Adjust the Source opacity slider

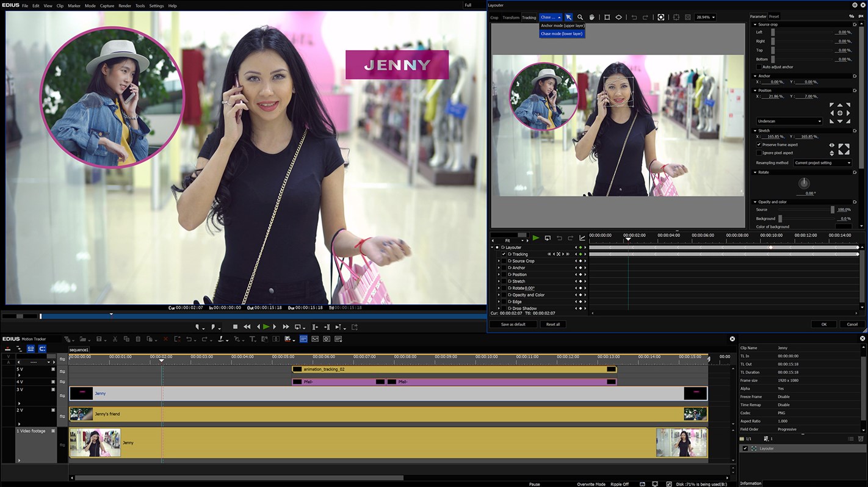pos(832,210)
